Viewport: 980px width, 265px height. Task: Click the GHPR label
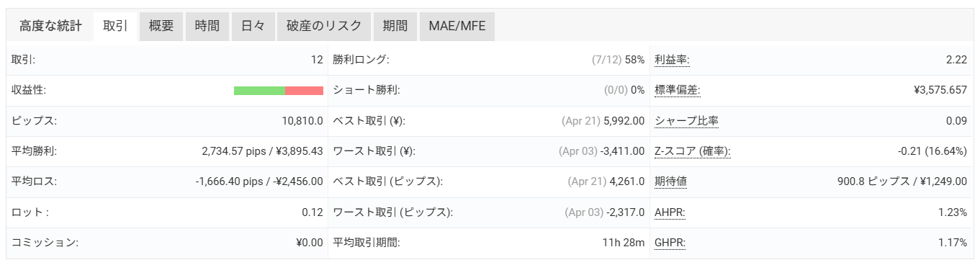670,243
